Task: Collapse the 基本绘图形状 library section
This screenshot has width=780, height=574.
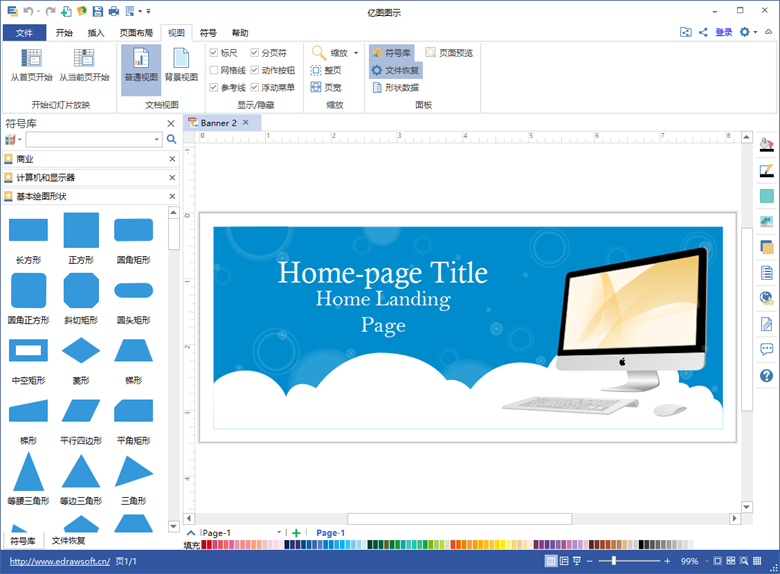Action: tap(172, 196)
